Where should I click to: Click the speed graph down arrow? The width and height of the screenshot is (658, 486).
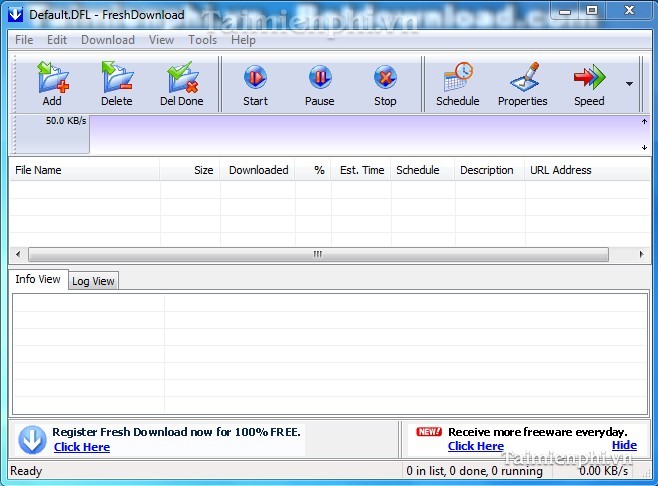644,147
